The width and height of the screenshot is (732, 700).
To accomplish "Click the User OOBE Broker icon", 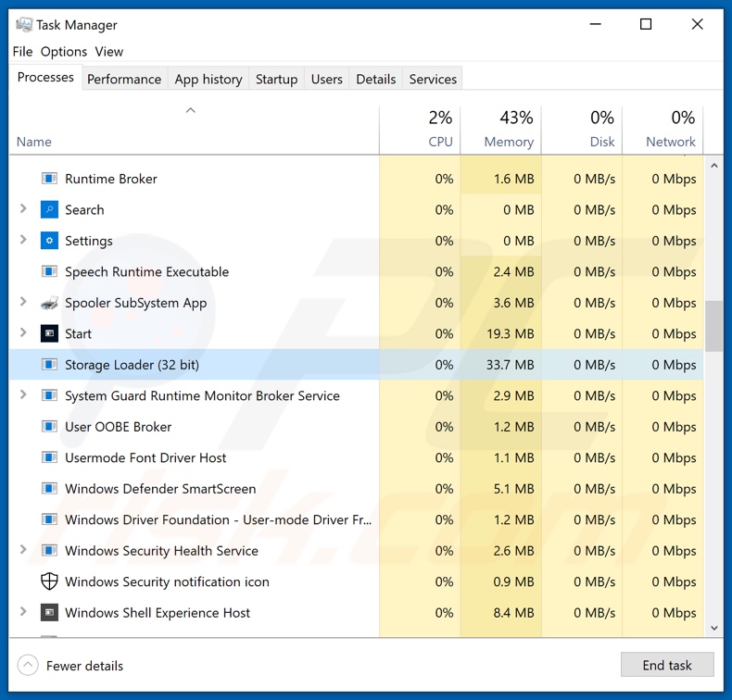I will click(49, 426).
